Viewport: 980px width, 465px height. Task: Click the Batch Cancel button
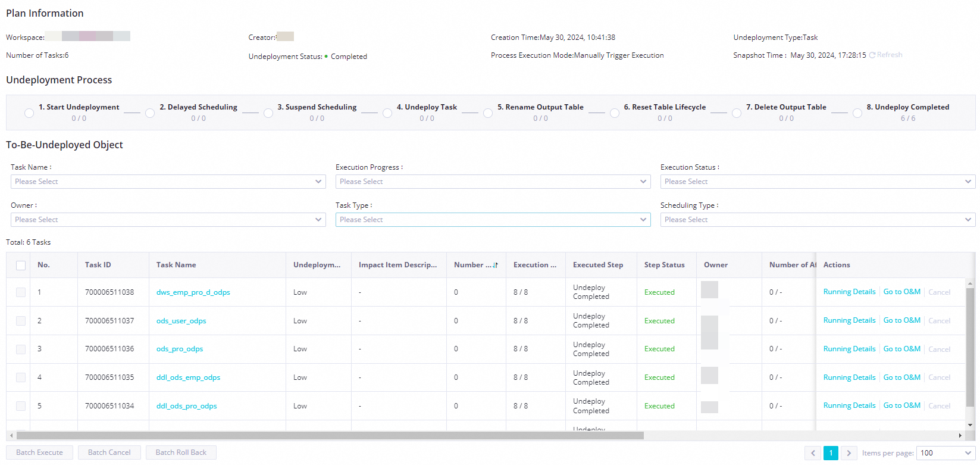click(x=109, y=452)
